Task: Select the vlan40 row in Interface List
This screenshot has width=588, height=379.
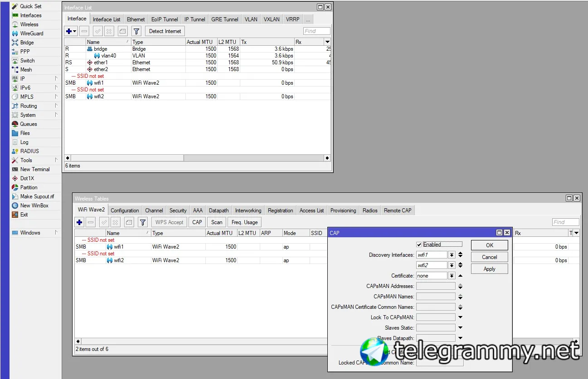Action: [198, 56]
